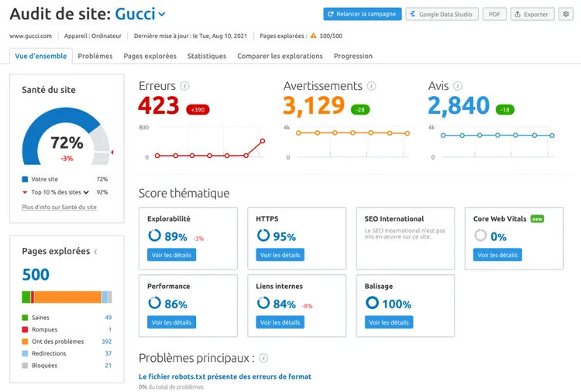This screenshot has width=581, height=392.
Task: Click the red Rompues legend swatch
Action: (25, 329)
